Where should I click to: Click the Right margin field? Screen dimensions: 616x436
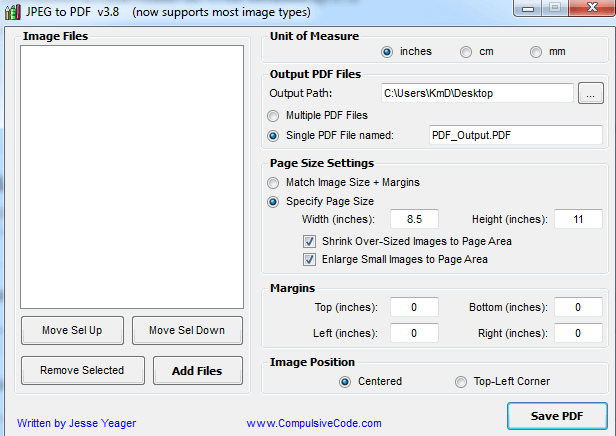(578, 333)
